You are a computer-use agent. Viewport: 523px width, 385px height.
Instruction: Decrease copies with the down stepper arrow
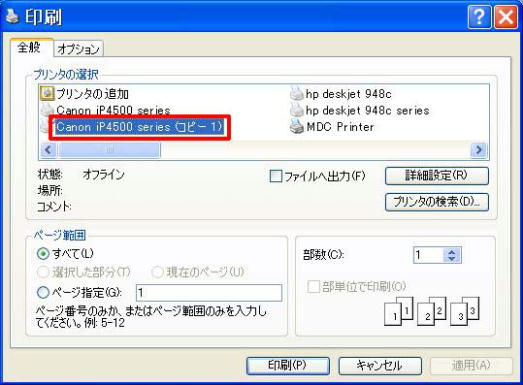(452, 259)
